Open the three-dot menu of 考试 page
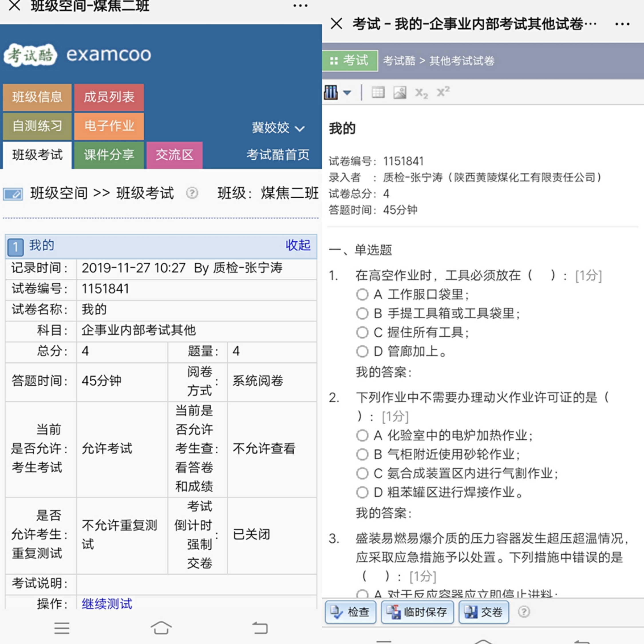644x644 pixels. [622, 24]
